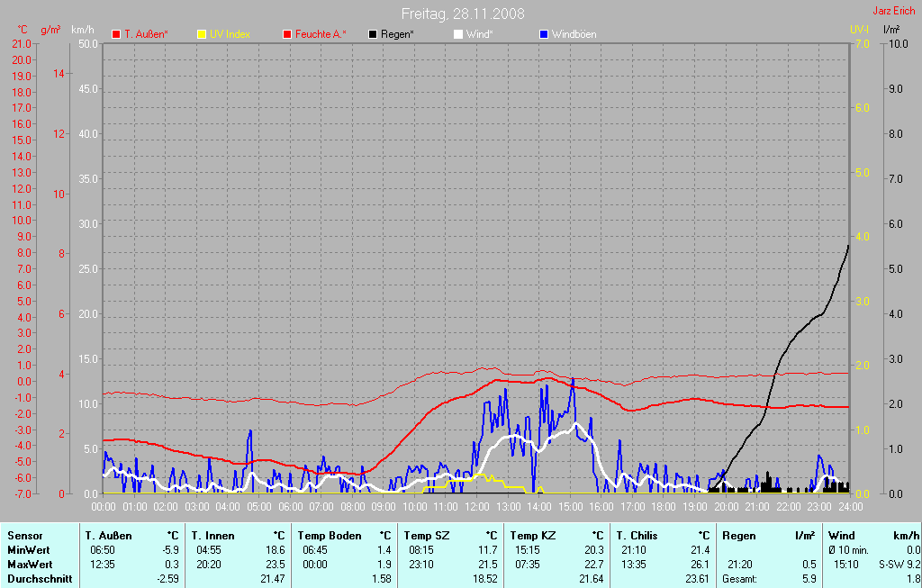
Task: Click the Temp SZ average '18.52'
Action: [x=484, y=579]
